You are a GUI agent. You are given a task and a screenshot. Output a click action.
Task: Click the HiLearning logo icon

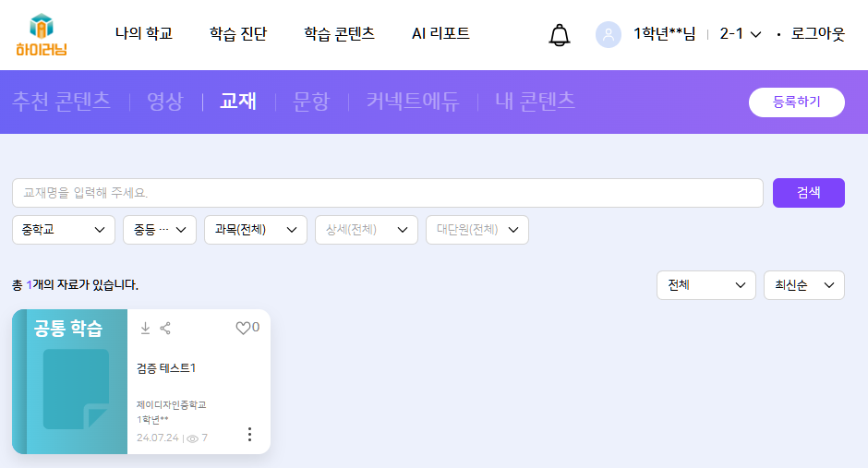42,34
